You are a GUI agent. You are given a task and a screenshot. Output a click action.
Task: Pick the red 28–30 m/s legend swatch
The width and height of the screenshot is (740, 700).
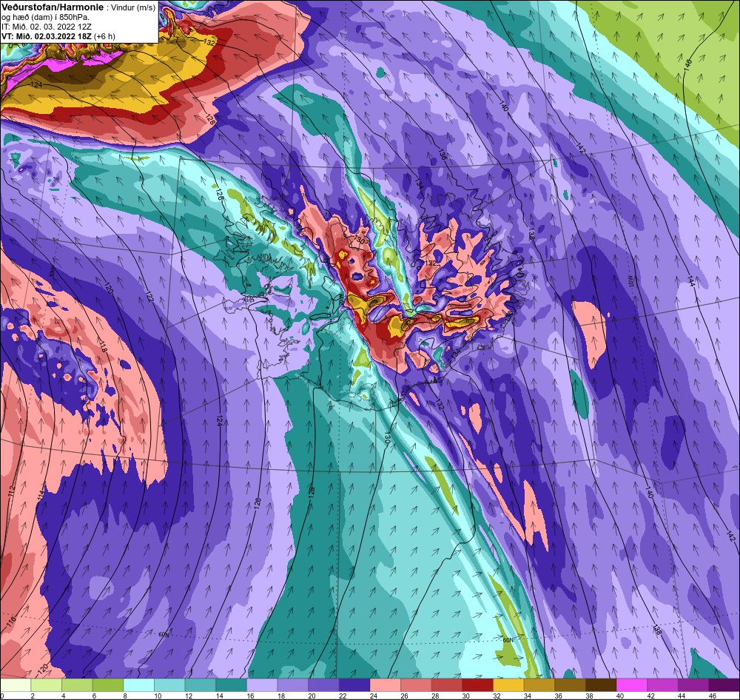[x=447, y=685]
